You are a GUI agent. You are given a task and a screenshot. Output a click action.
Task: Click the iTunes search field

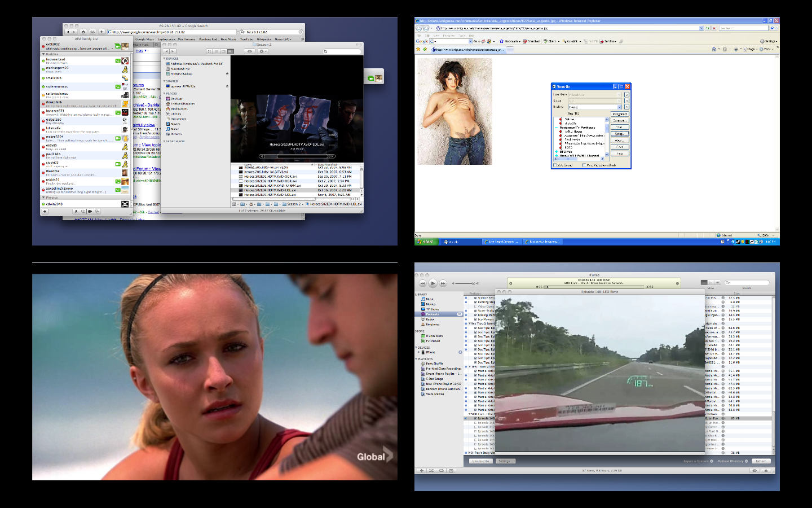pyautogui.click(x=748, y=282)
